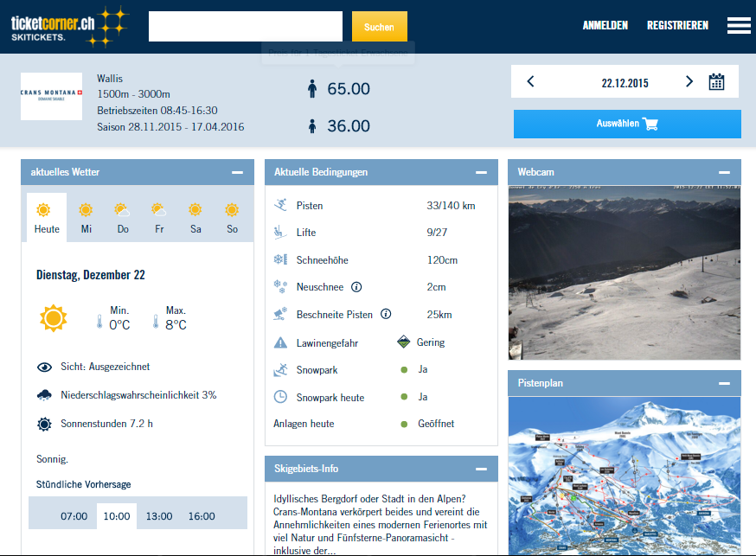Minimize the Skigebiets-Info panel

tap(481, 469)
